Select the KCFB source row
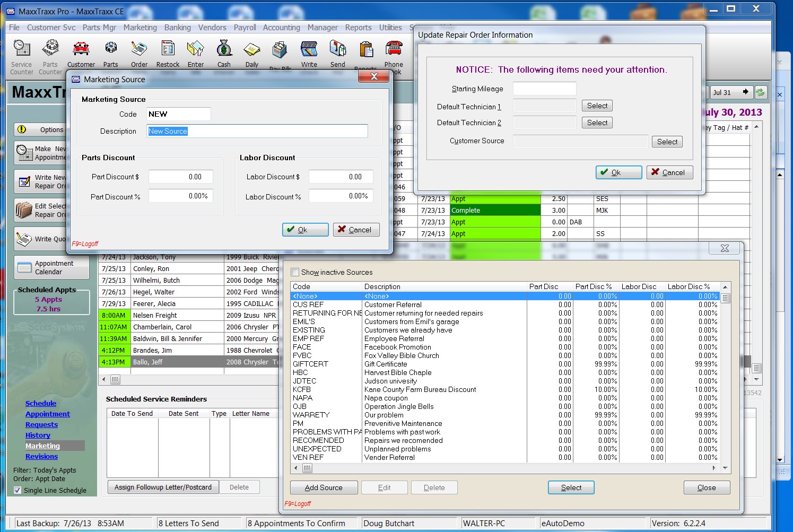This screenshot has height=532, width=793. pyautogui.click(x=505, y=389)
